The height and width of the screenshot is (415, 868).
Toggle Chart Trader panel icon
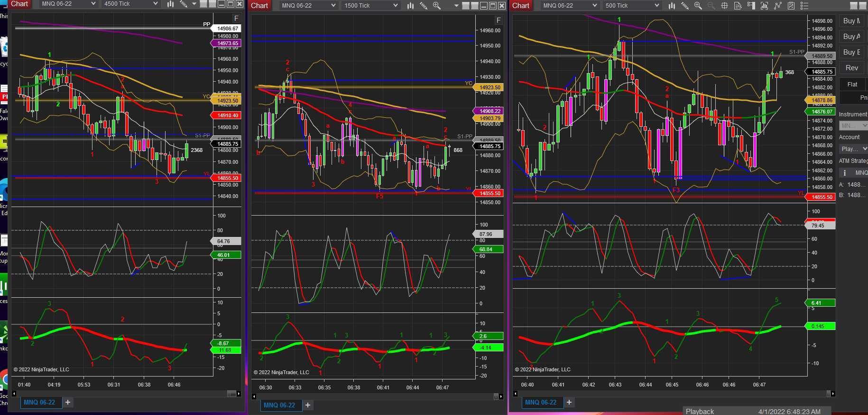point(751,6)
